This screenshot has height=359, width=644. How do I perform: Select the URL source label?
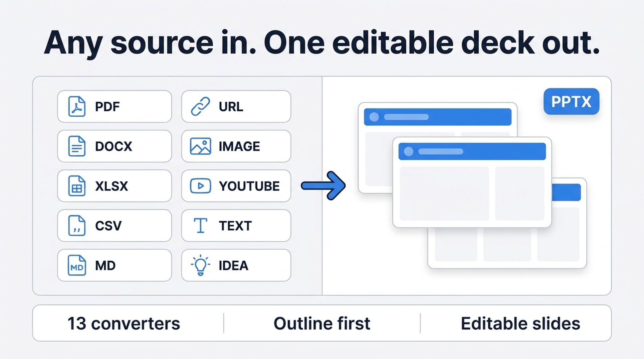tap(231, 107)
